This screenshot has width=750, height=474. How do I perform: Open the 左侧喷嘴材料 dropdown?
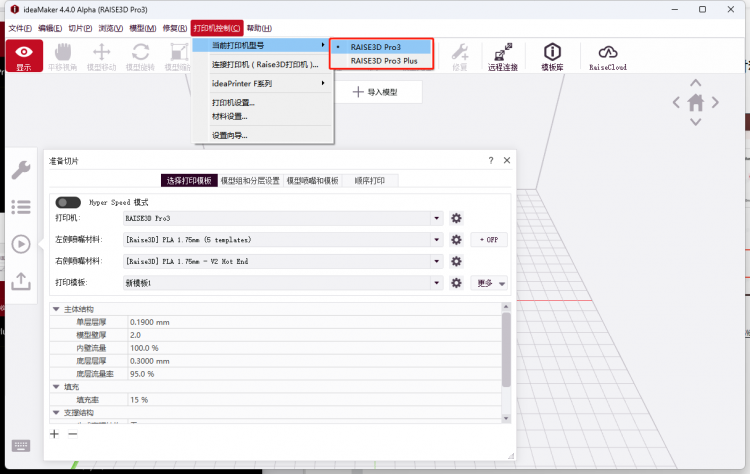[437, 240]
